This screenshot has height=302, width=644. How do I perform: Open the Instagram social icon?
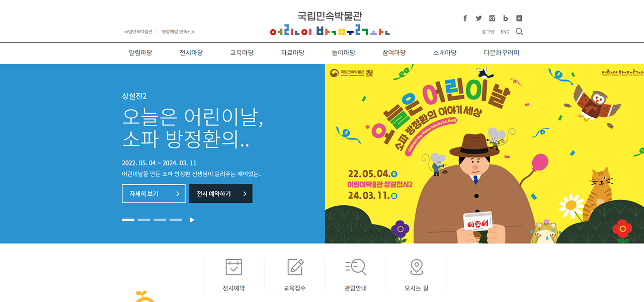pos(492,18)
